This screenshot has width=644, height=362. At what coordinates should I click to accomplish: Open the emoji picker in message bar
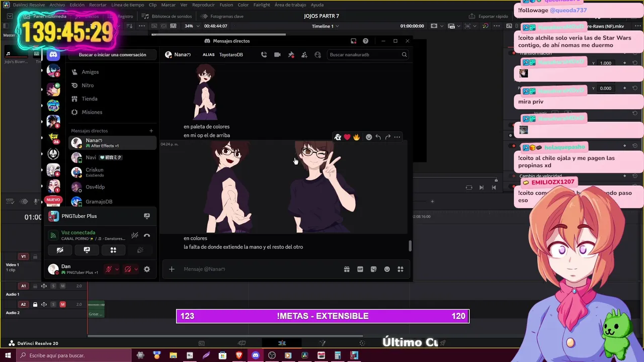[x=387, y=269]
